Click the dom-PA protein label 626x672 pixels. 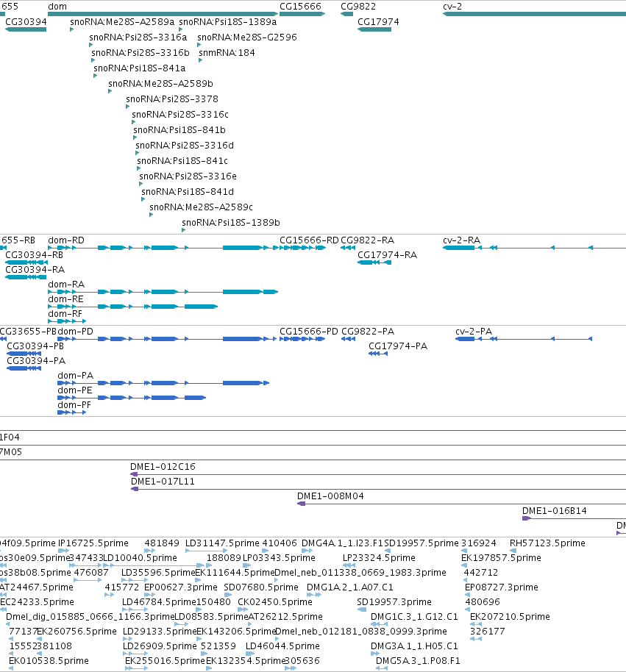pyautogui.click(x=76, y=376)
